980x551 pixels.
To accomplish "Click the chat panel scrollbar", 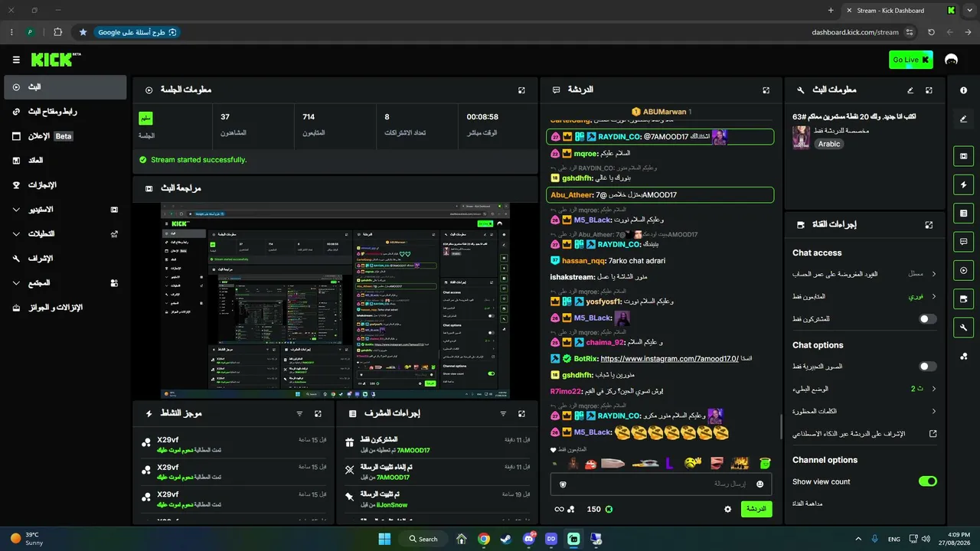I will coord(781,426).
